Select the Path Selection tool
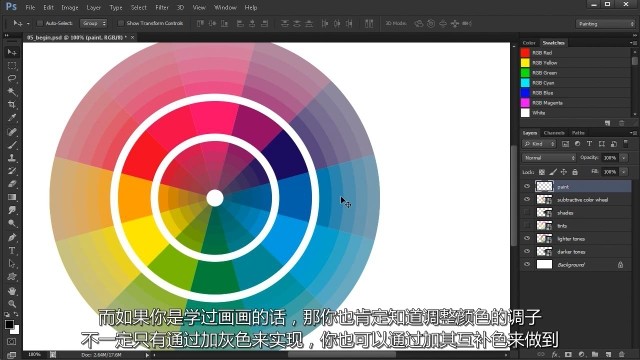 point(12,264)
